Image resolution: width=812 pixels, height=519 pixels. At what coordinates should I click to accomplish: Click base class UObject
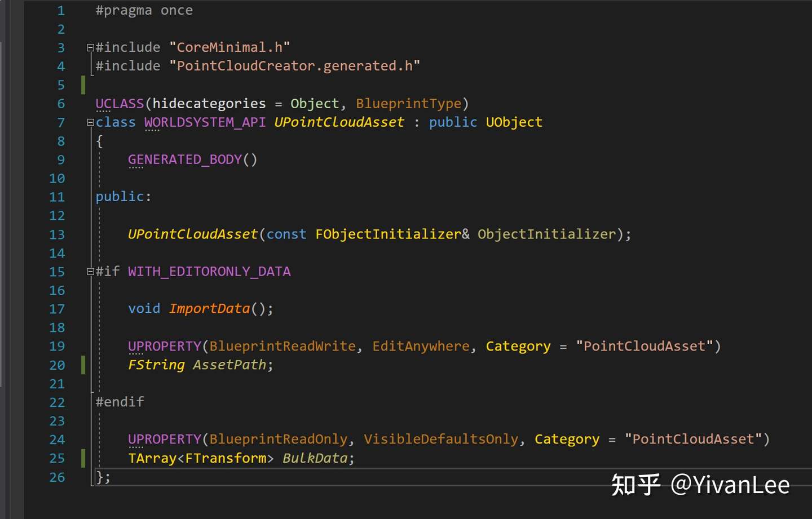pyautogui.click(x=514, y=122)
